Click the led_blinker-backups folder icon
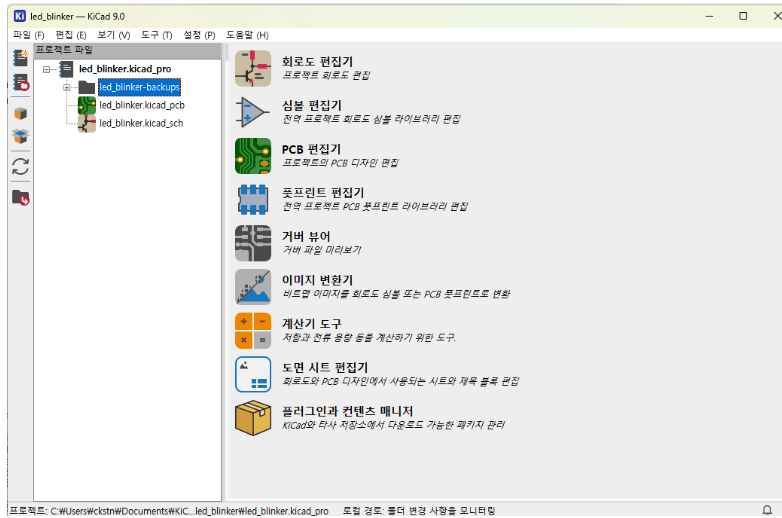 point(87,87)
